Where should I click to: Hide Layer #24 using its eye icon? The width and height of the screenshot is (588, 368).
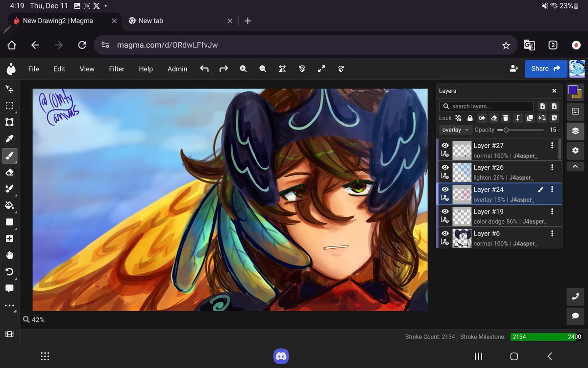tap(445, 189)
